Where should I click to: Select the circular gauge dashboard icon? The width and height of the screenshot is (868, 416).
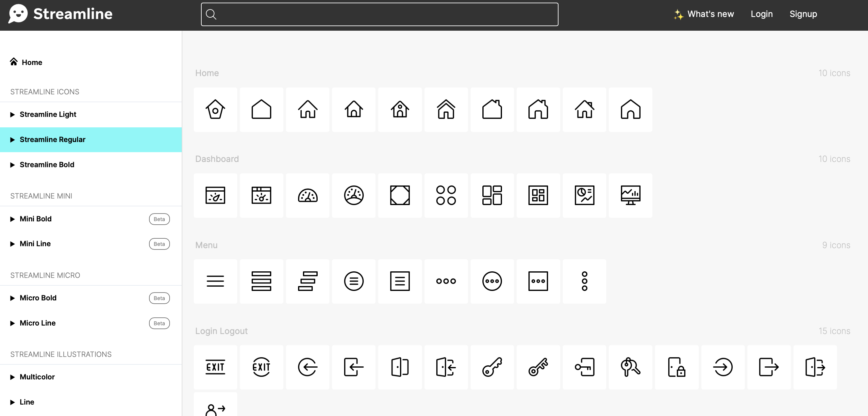pos(354,196)
